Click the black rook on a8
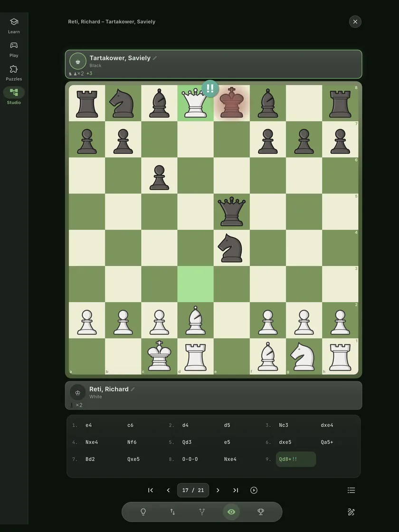This screenshot has height=532, width=399. coord(87,103)
